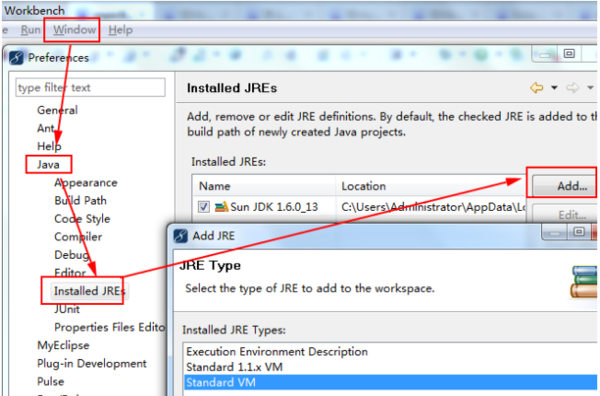Select Installed JREs in the tree

90,291
